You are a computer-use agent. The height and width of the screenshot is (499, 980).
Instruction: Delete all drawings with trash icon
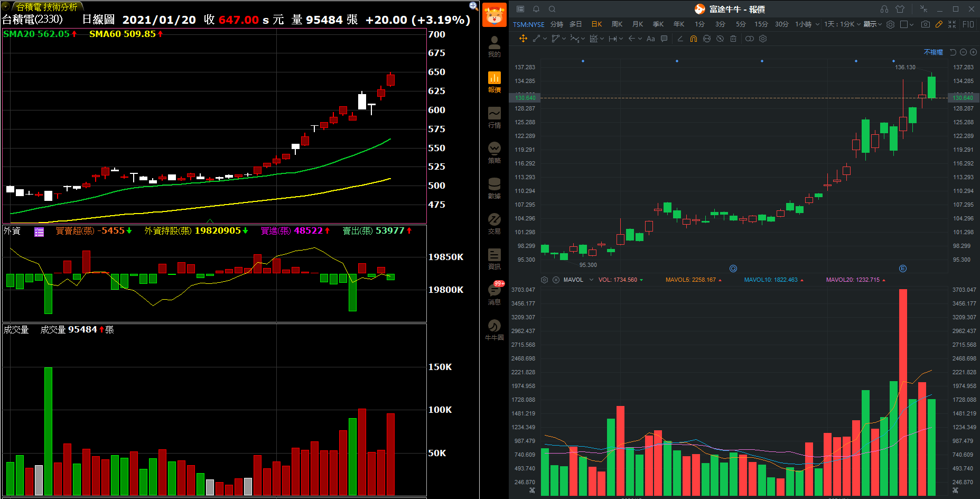coord(733,39)
